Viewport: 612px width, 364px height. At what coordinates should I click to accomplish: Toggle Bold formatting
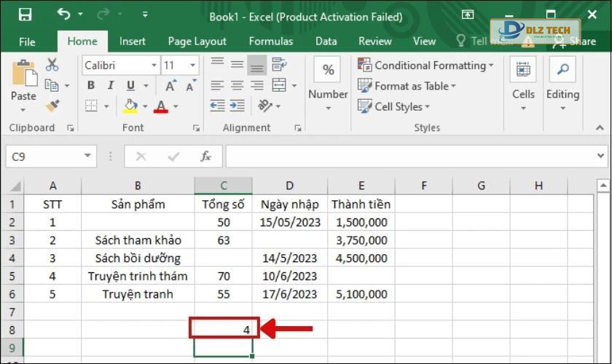tap(91, 85)
